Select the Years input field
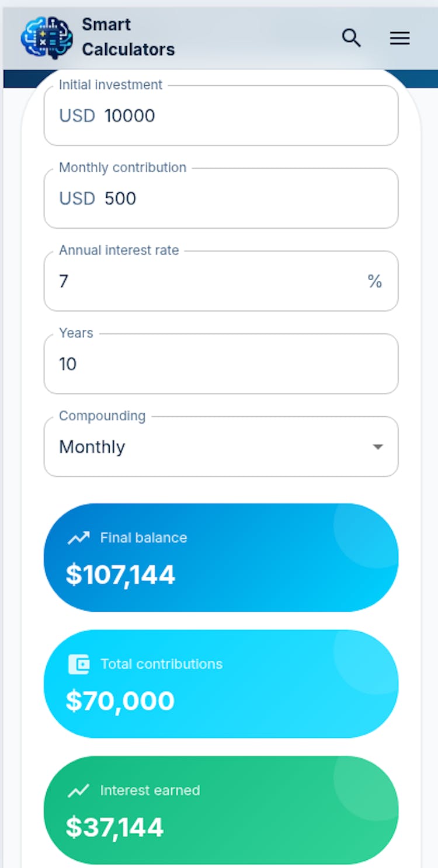The height and width of the screenshot is (868, 438). (x=221, y=364)
